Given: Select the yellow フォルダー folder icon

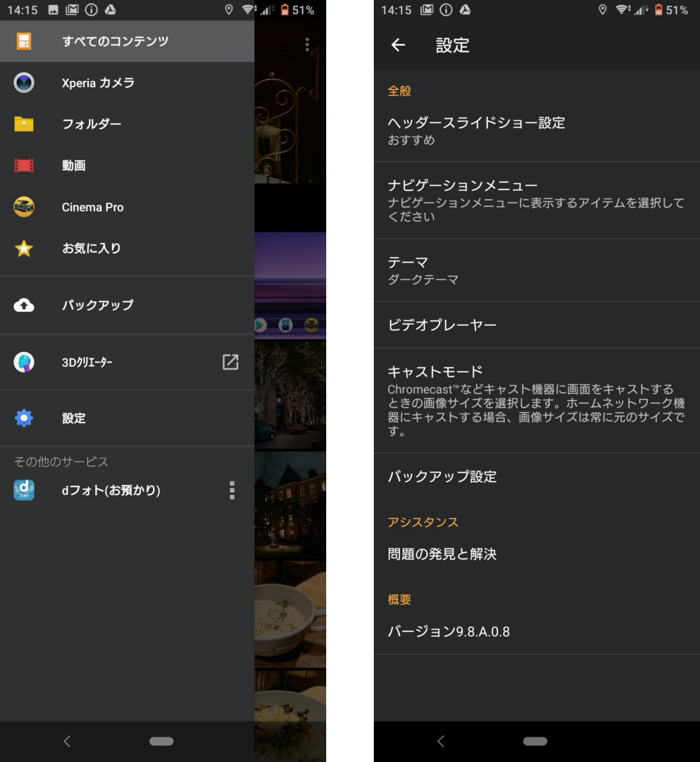Looking at the screenshot, I should [x=24, y=124].
